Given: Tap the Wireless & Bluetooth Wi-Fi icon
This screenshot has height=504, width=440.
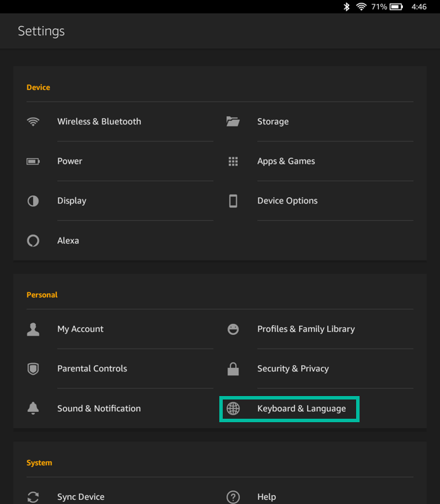Looking at the screenshot, I should [x=33, y=122].
